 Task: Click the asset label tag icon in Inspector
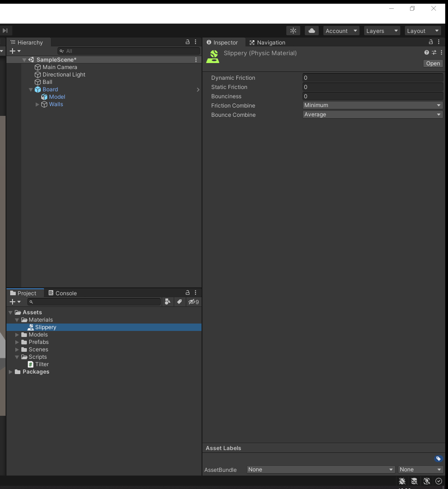coord(438,459)
